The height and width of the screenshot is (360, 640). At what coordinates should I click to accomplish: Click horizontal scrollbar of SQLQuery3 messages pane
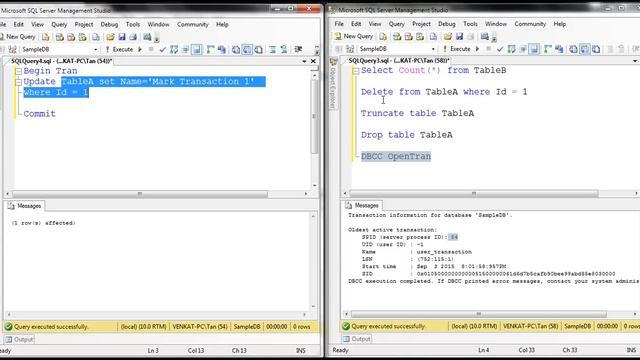coord(479,314)
